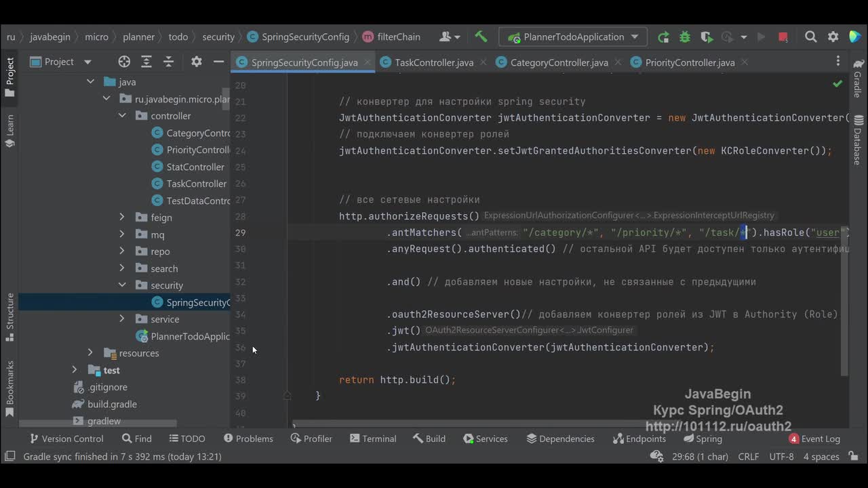Screen dimensions: 868x488
Task: Open the Build tool window
Action: tap(429, 439)
